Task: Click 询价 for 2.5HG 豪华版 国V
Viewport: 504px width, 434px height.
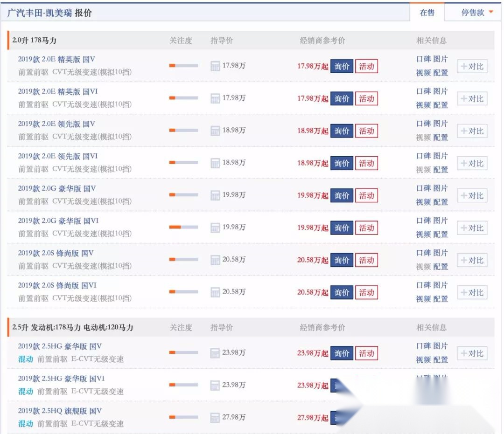Action: pos(342,353)
